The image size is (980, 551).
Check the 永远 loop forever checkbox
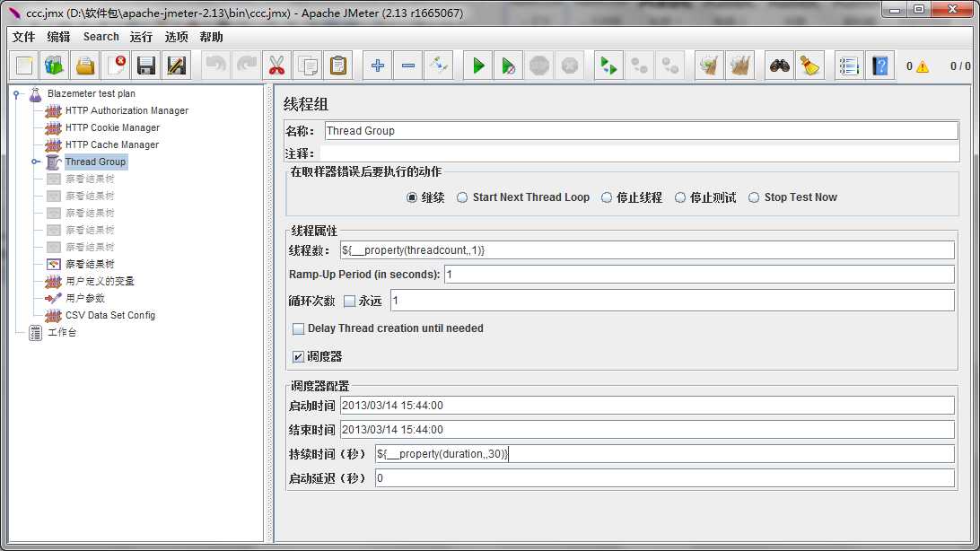[x=350, y=302]
